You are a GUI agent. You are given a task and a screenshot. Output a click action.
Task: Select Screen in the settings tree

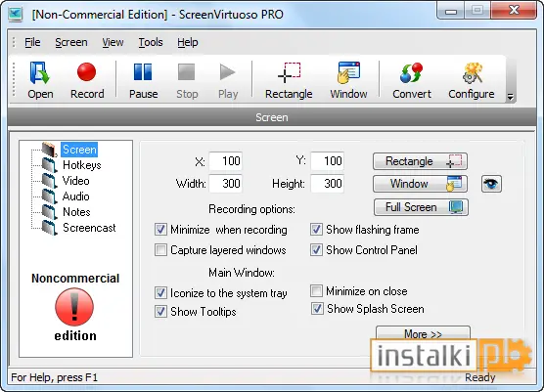pyautogui.click(x=79, y=150)
